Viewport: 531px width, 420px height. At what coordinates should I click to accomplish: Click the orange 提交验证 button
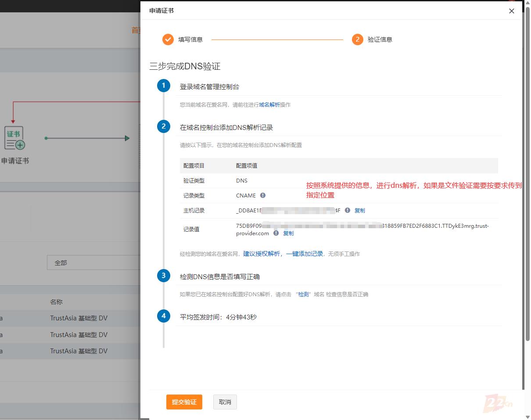coord(184,402)
